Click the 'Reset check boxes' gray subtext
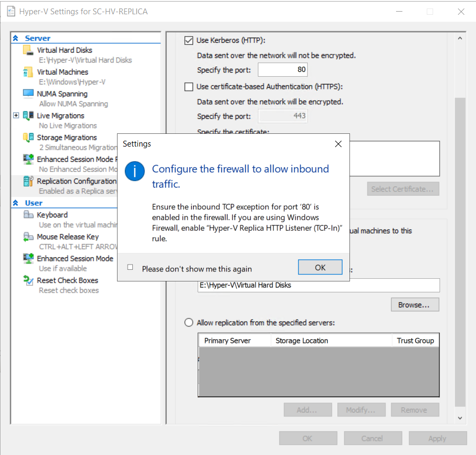 point(69,290)
